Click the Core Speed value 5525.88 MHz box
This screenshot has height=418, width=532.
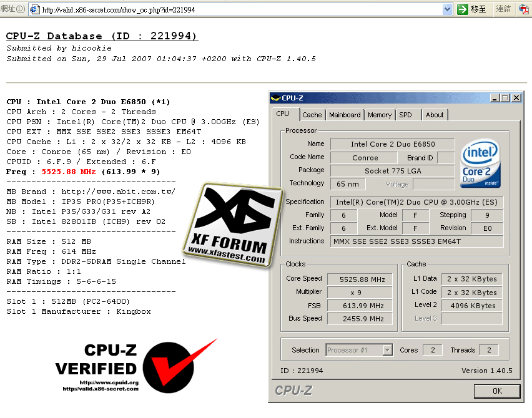[360, 279]
